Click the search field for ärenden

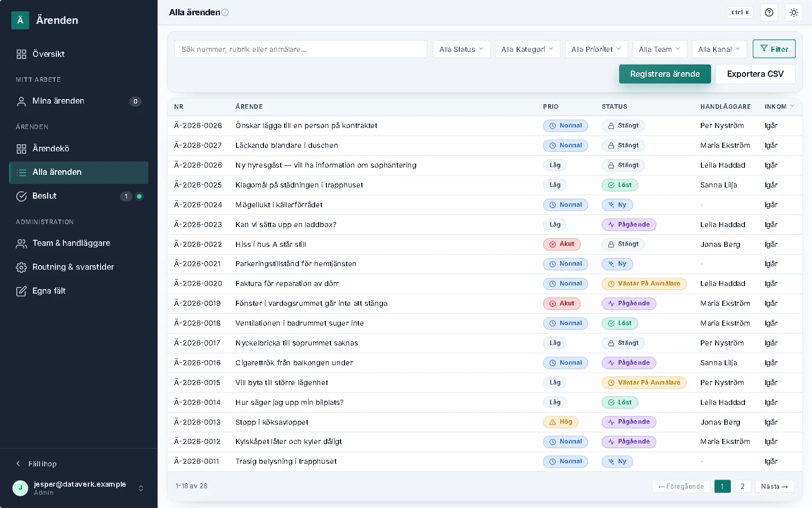pyautogui.click(x=300, y=49)
